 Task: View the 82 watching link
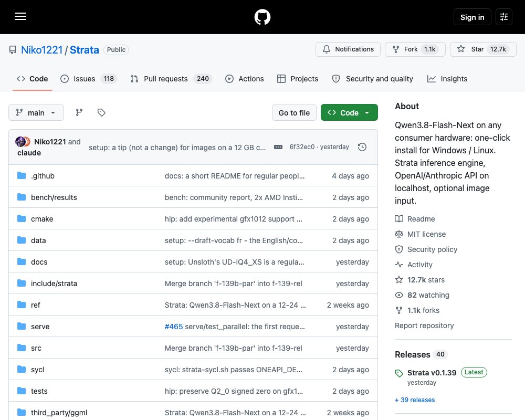click(x=422, y=295)
